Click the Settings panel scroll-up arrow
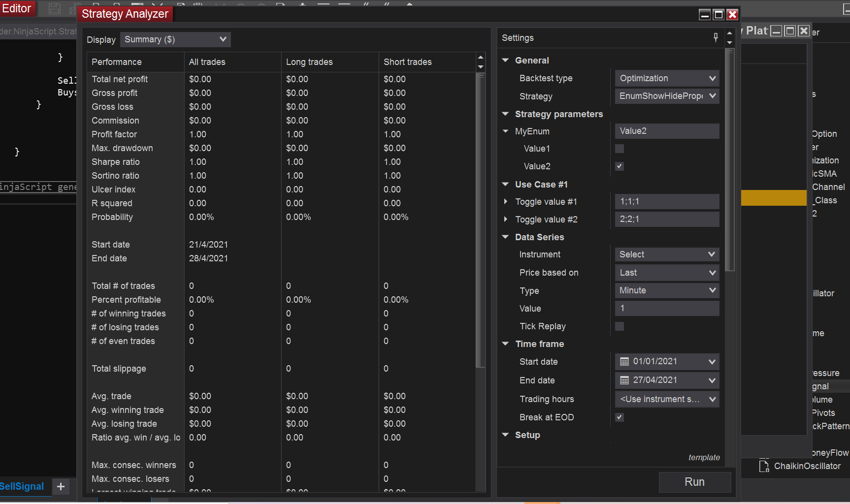Viewport: 850px width, 504px height. [x=730, y=33]
